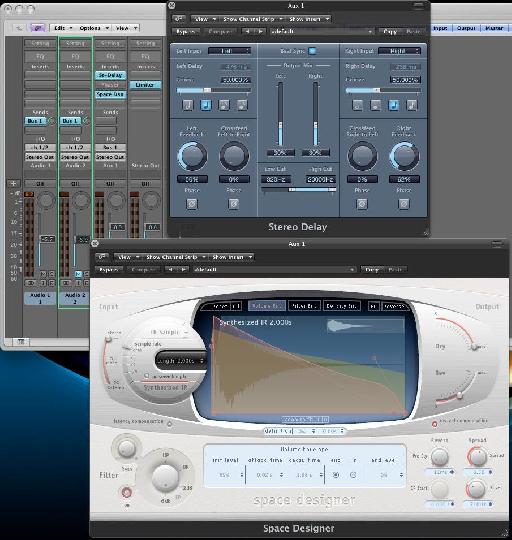Toggle the red filter on button in Space Designer

click(127, 493)
